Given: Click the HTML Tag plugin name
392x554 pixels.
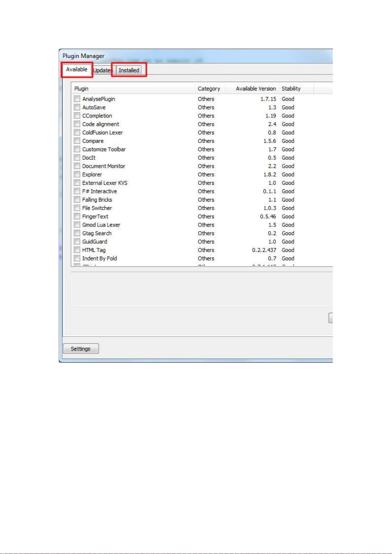Looking at the screenshot, I should [x=94, y=250].
